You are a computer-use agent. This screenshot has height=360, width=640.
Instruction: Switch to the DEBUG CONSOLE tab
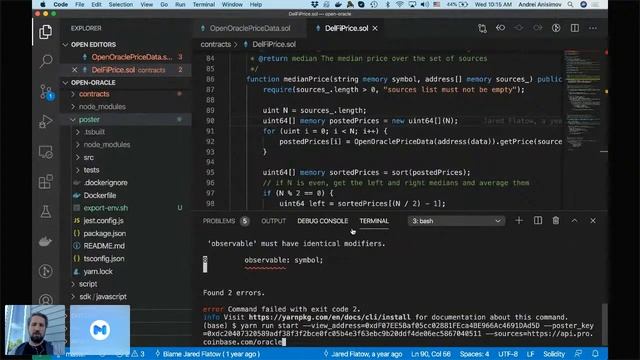click(322, 221)
